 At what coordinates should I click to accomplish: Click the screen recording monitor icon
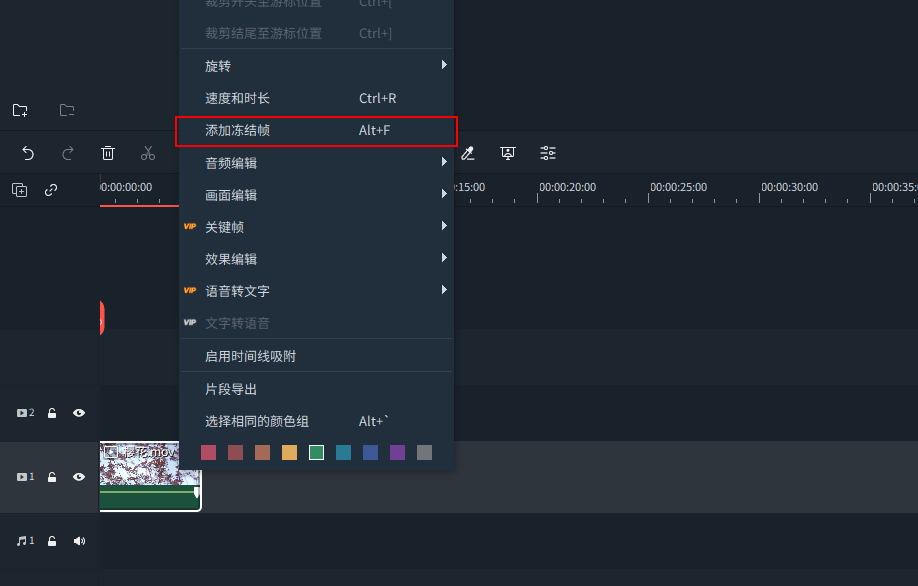[508, 153]
